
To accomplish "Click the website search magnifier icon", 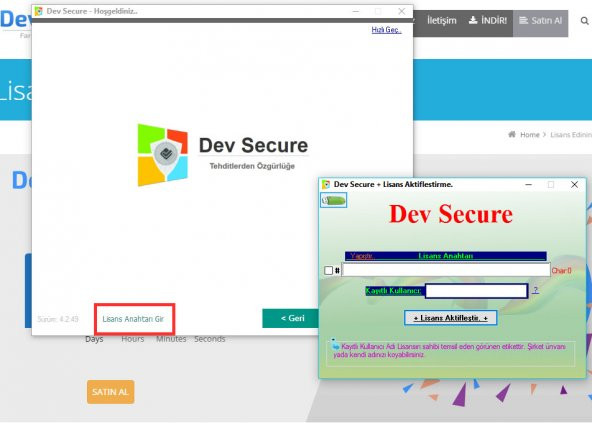I will click(584, 21).
